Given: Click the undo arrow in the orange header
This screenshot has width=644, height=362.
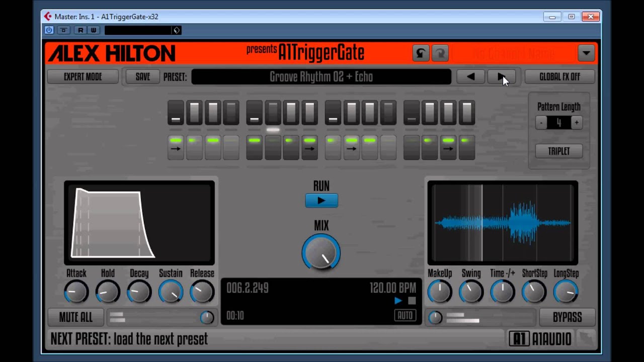Looking at the screenshot, I should pos(421,53).
